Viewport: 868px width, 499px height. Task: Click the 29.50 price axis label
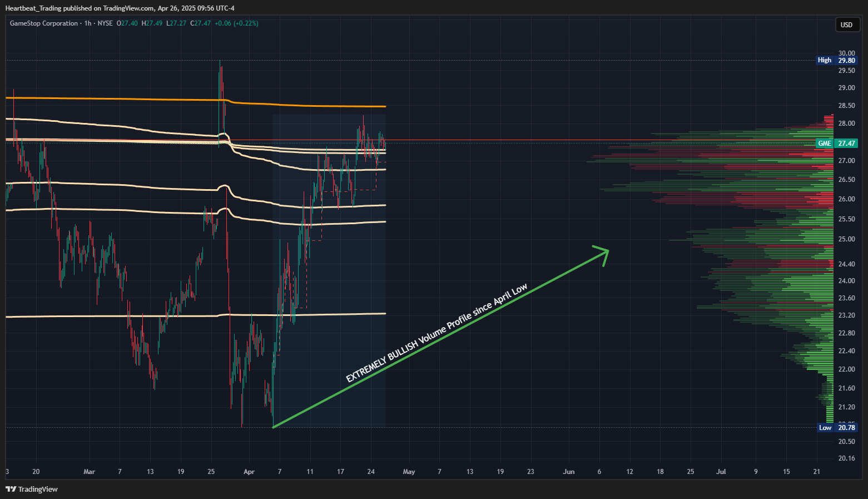coord(847,71)
